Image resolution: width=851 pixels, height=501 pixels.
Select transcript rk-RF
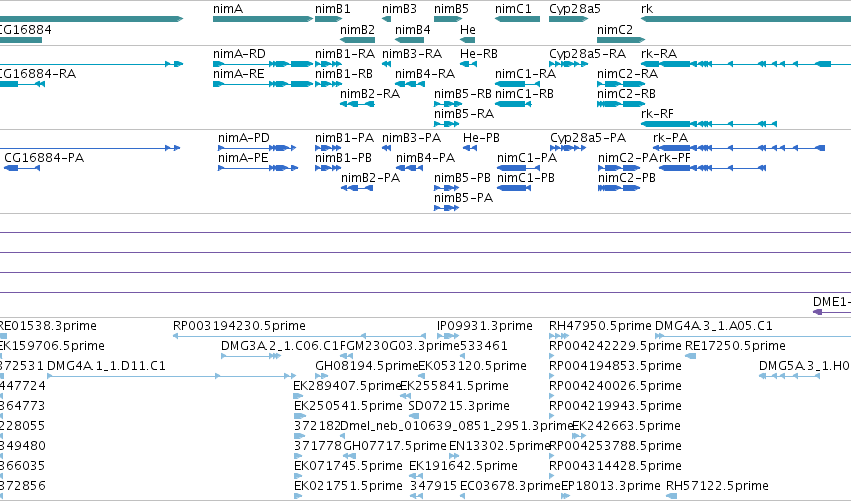pyautogui.click(x=709, y=124)
